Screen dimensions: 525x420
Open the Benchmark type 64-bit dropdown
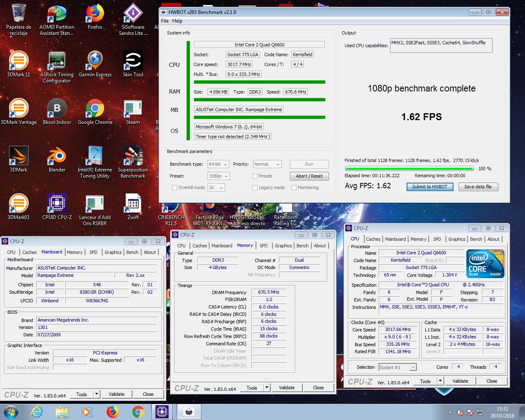(x=219, y=164)
